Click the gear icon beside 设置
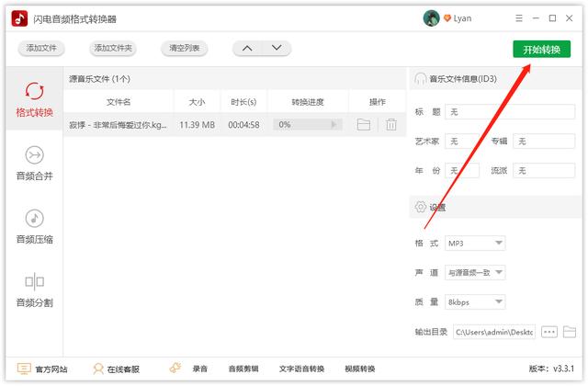Screen dimensions: 588x386 [421, 207]
